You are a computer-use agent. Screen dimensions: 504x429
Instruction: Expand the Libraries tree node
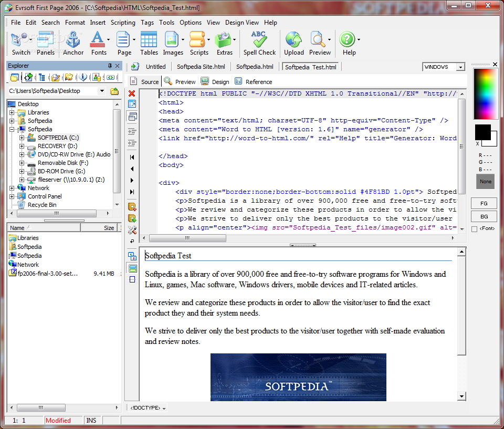[x=12, y=112]
